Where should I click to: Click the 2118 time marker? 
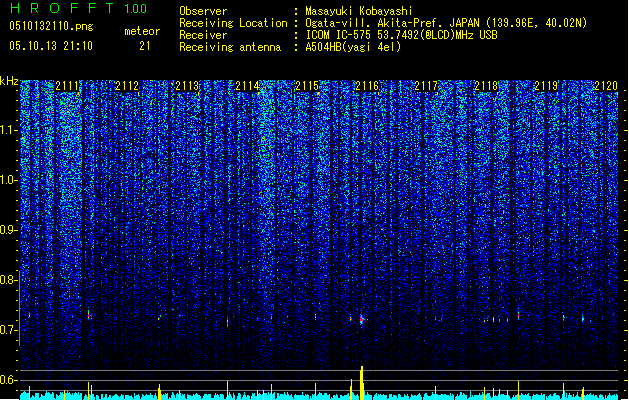486,86
